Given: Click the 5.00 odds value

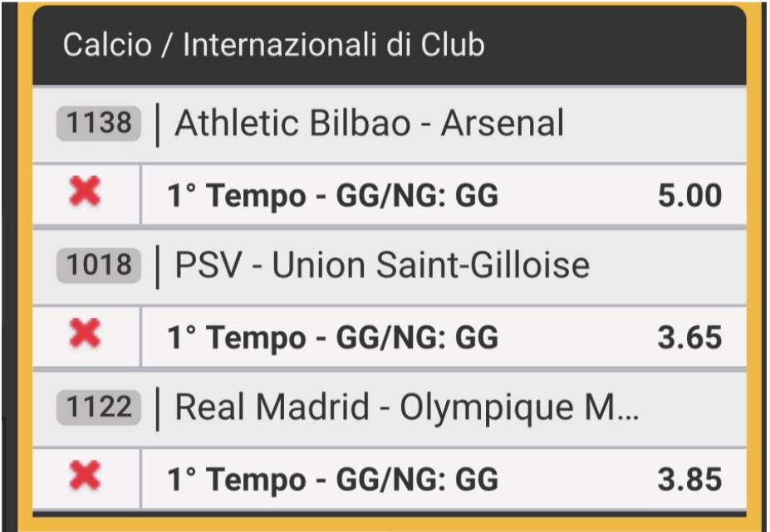Looking at the screenshot, I should [689, 196].
